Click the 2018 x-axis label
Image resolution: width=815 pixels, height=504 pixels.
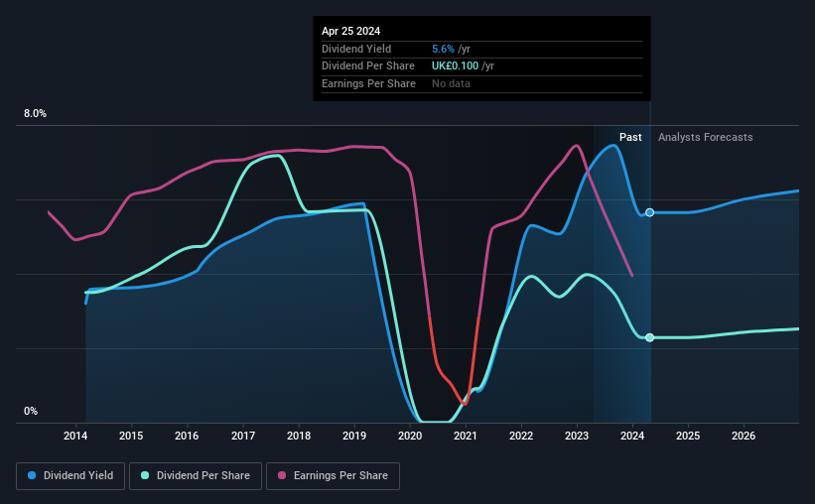pyautogui.click(x=299, y=436)
